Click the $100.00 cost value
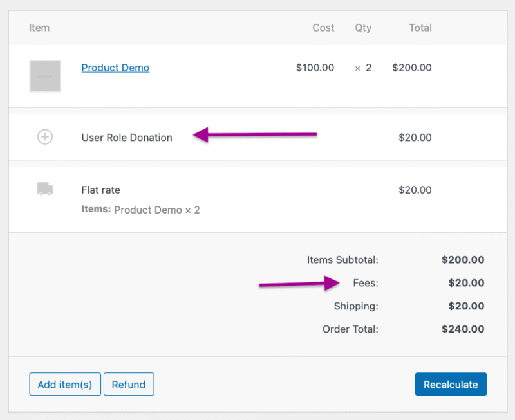515x420 pixels. click(315, 68)
